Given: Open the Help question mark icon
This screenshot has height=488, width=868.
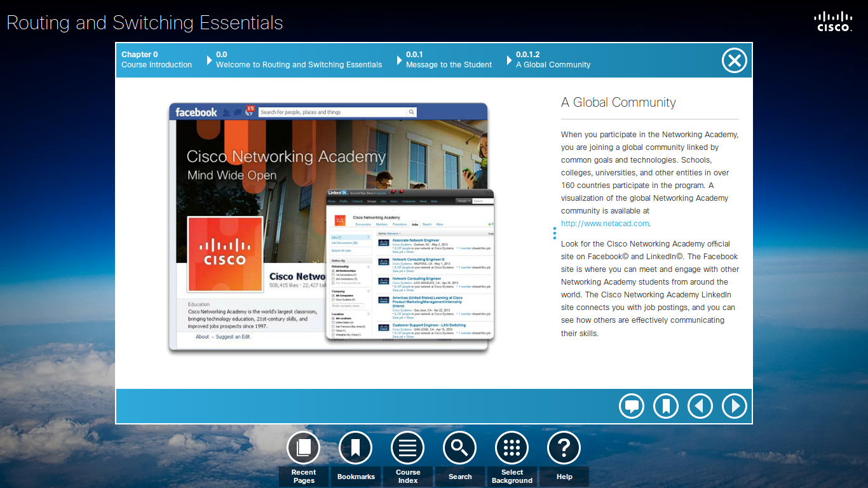Looking at the screenshot, I should [x=564, y=448].
